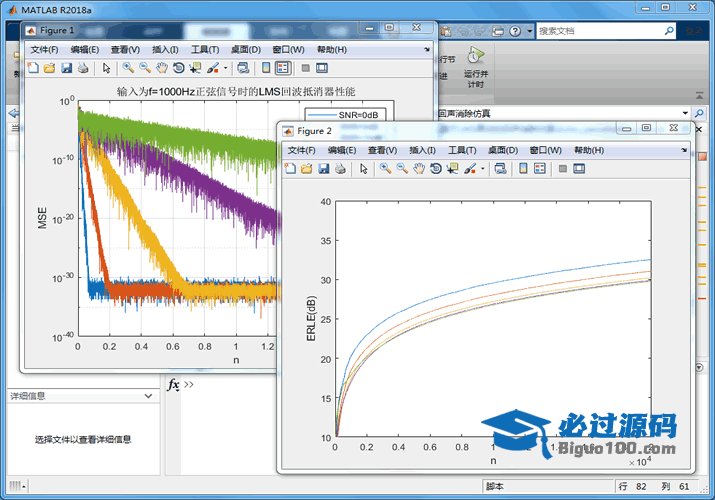This screenshot has width=715, height=500.
Task: Click search magnifier in documentation search box
Action: (x=669, y=31)
